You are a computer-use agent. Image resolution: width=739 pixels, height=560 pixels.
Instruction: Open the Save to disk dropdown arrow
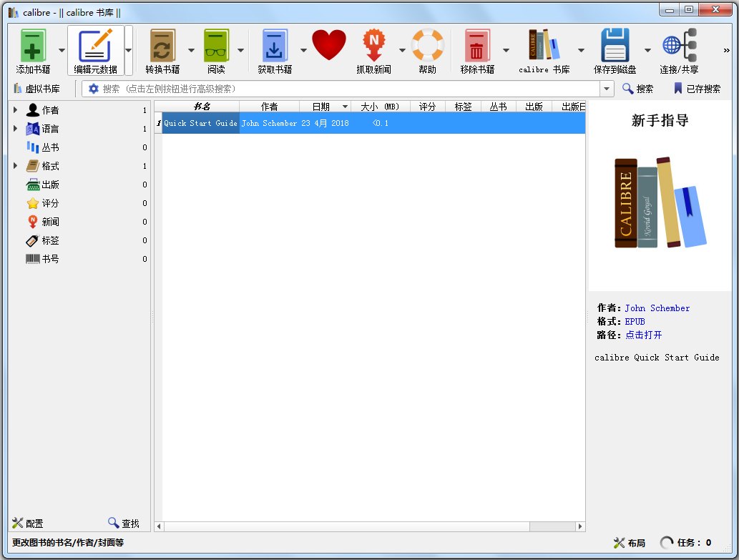(647, 50)
